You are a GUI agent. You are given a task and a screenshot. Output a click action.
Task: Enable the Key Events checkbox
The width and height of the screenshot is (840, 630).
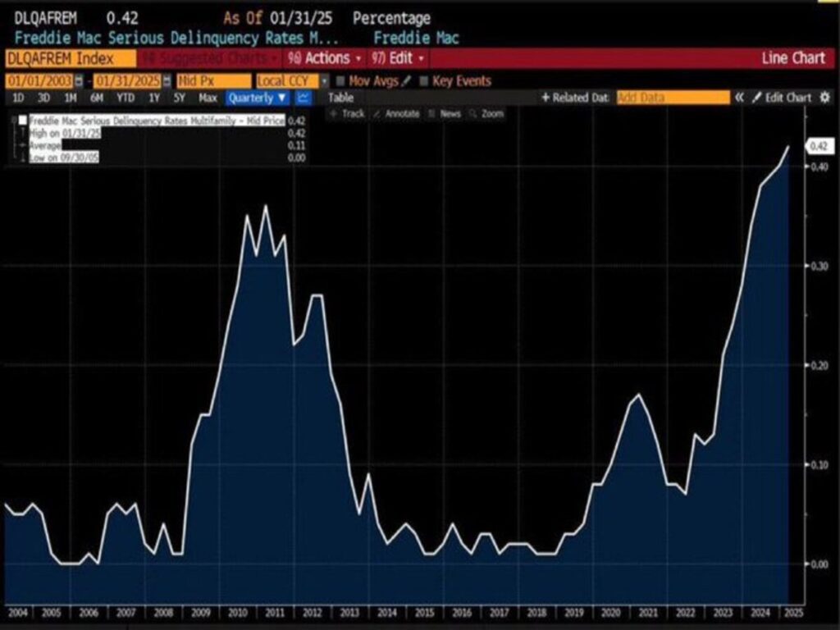point(424,81)
